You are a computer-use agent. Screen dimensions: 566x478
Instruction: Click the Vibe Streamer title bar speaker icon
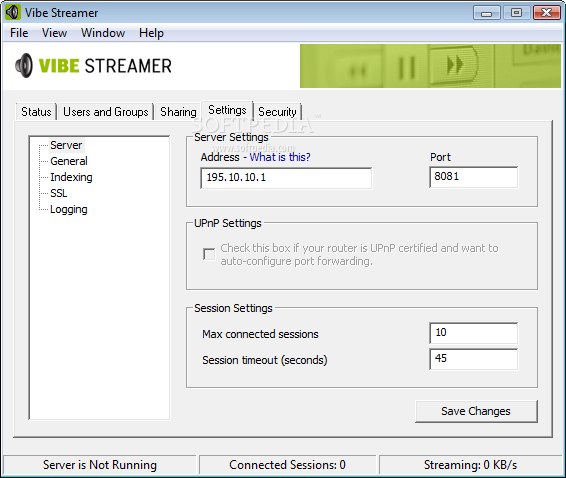click(x=12, y=12)
